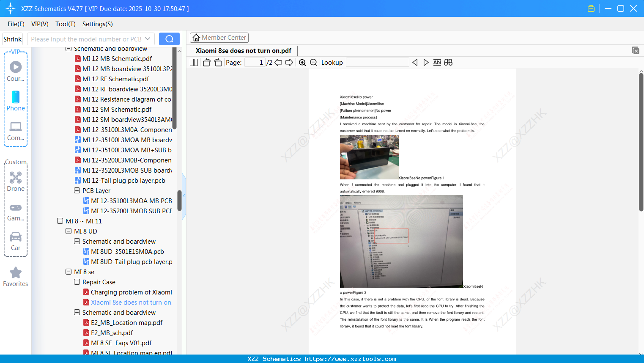Click the PDF viewer vertical scrollbar
The image size is (644, 363).
click(641, 142)
